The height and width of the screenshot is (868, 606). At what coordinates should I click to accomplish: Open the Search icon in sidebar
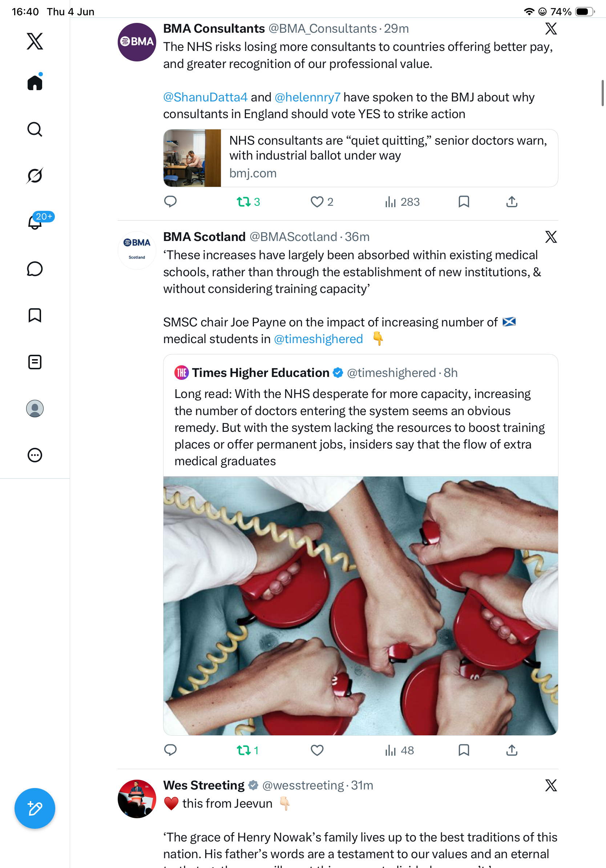35,129
